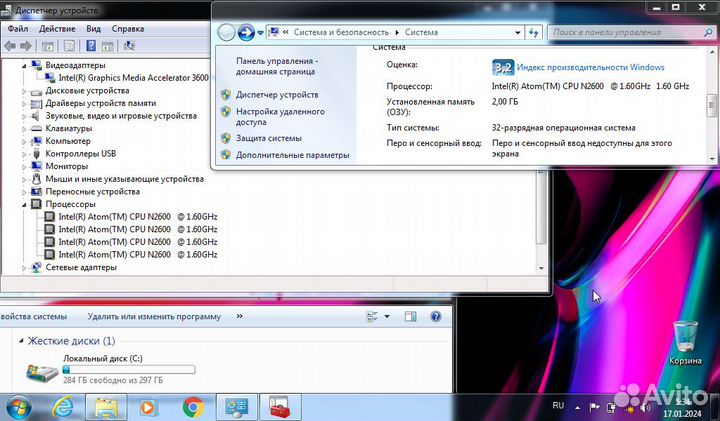Viewport: 720px width, 421px height.
Task: Click Система breadcrumb segment
Action: tap(421, 32)
